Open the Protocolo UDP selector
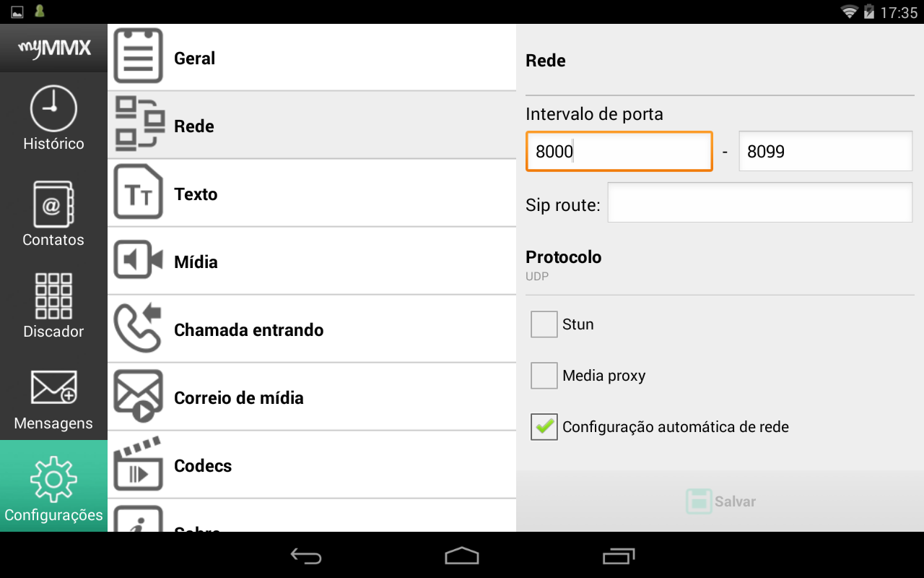Screen dimensions: 924x578 pyautogui.click(x=720, y=266)
